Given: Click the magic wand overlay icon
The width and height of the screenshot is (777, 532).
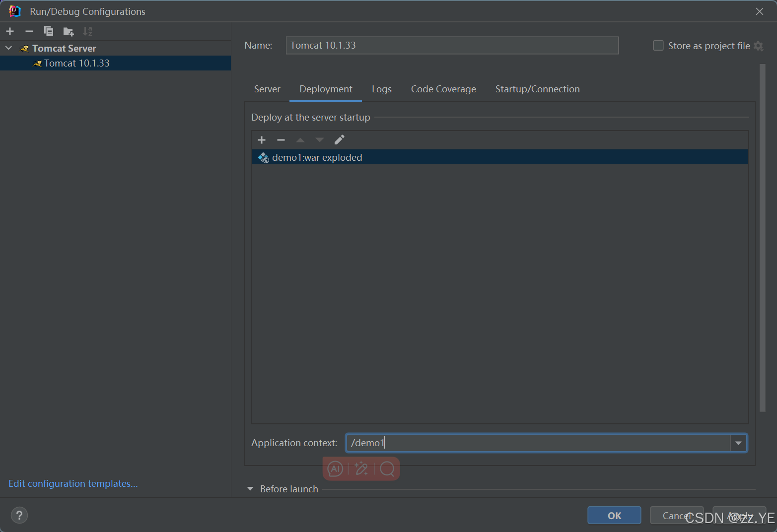Looking at the screenshot, I should [x=361, y=468].
